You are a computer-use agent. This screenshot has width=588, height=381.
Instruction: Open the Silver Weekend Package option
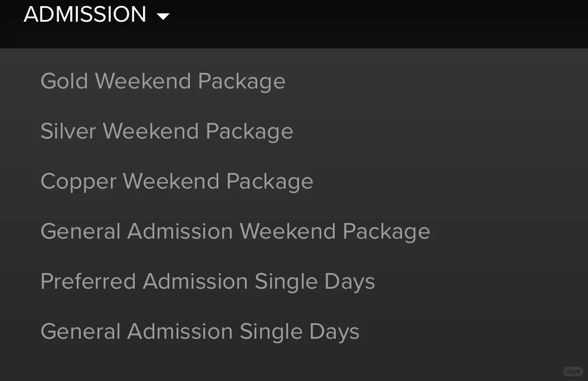(166, 131)
